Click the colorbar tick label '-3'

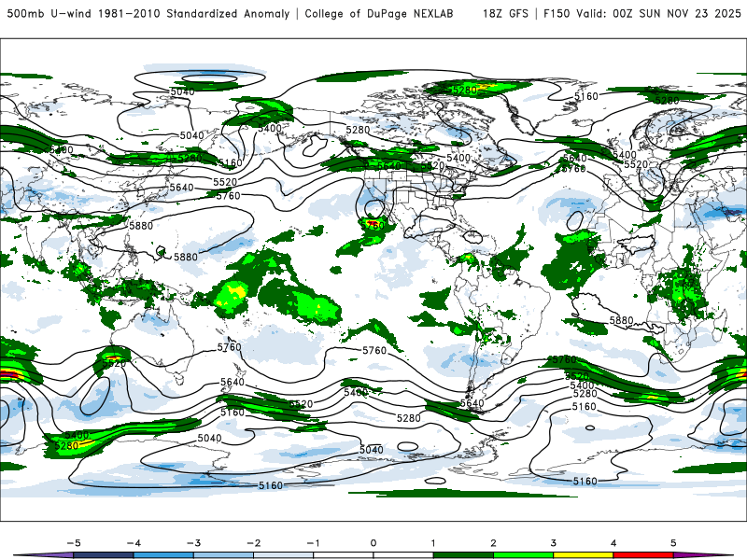click(x=193, y=543)
